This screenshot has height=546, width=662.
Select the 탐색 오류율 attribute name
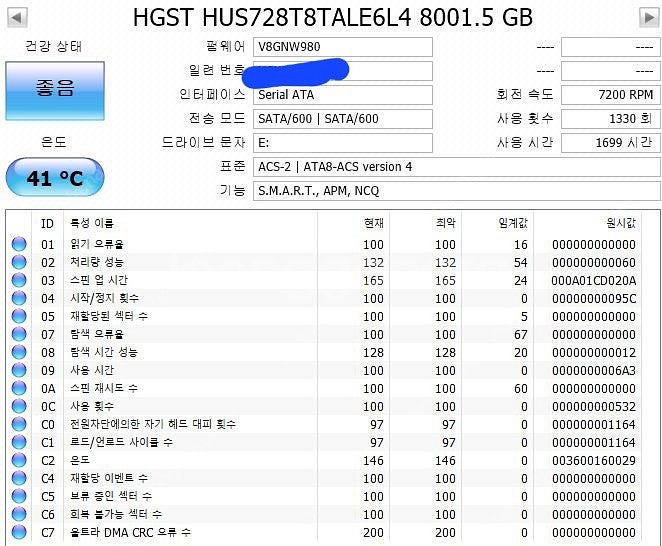97,334
